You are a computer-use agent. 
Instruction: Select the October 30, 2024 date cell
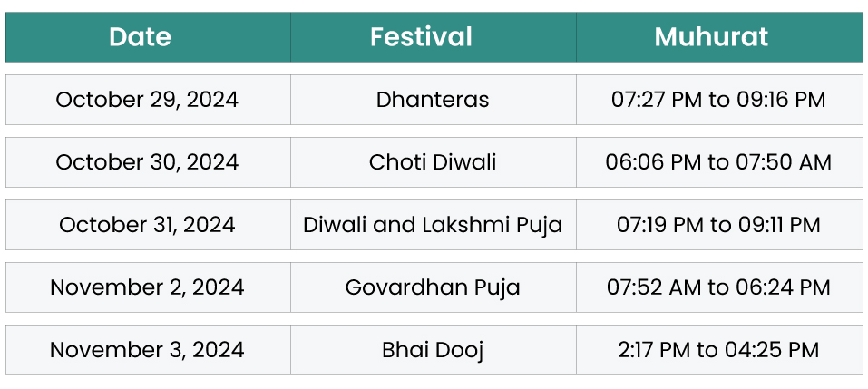pyautogui.click(x=147, y=162)
